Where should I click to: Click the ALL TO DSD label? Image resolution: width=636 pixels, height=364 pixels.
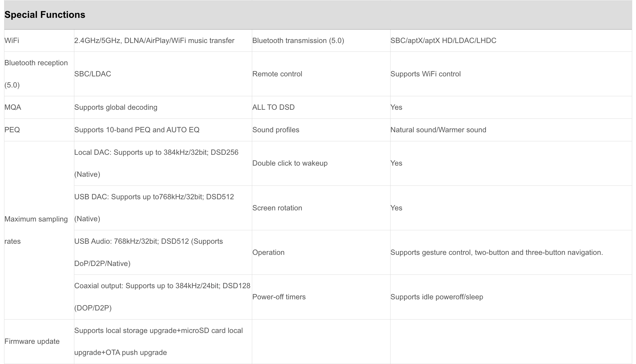273,107
